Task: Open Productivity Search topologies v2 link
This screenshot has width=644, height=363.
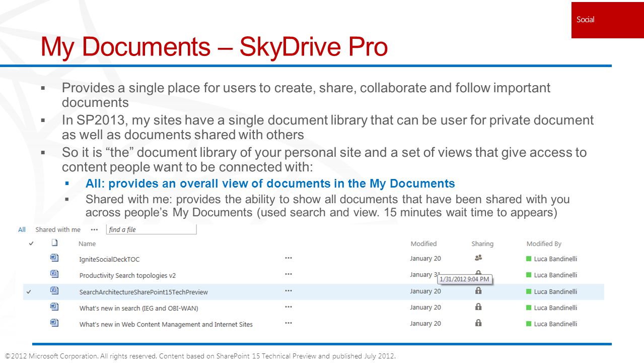Action: tap(127, 275)
